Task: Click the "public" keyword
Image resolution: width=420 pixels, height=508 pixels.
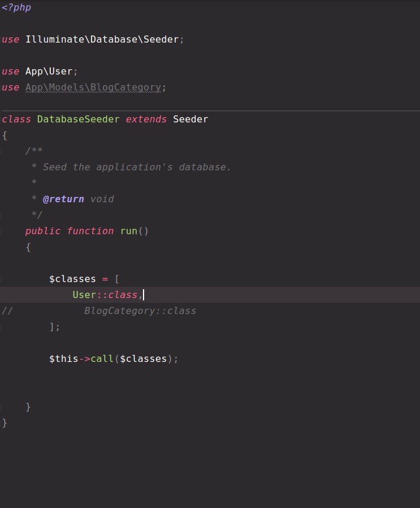Action: (43, 231)
